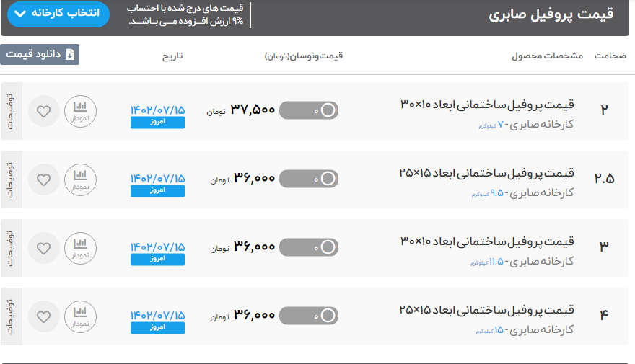Show the نمودار chart for thickness 2.5 row
Viewport: 635px width, 364px height.
click(x=80, y=179)
